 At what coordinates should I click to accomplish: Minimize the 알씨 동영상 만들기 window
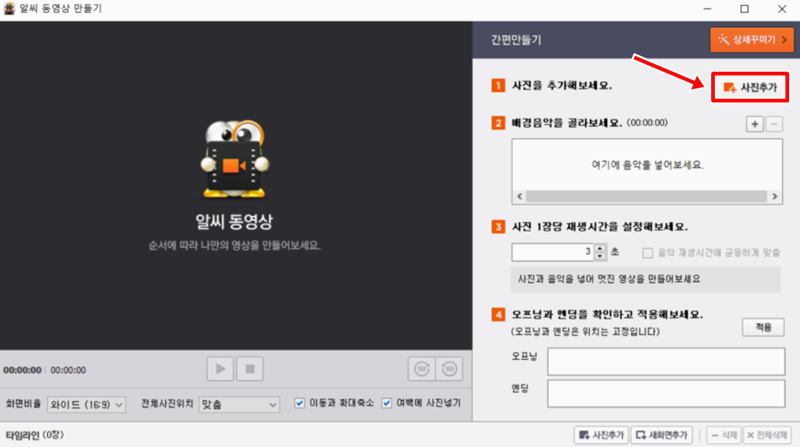coord(707,9)
